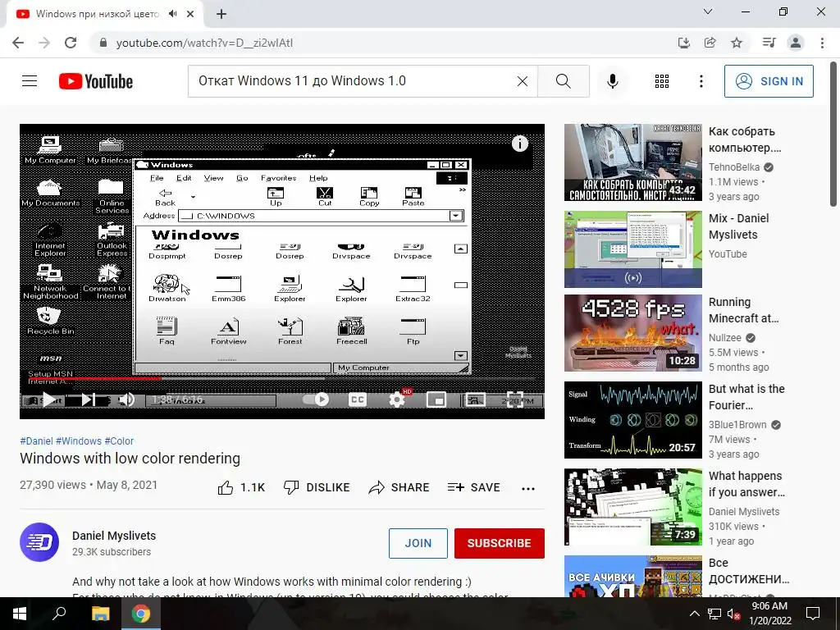Open more actions ellipsis under video
The width and height of the screenshot is (840, 630).
click(x=528, y=489)
